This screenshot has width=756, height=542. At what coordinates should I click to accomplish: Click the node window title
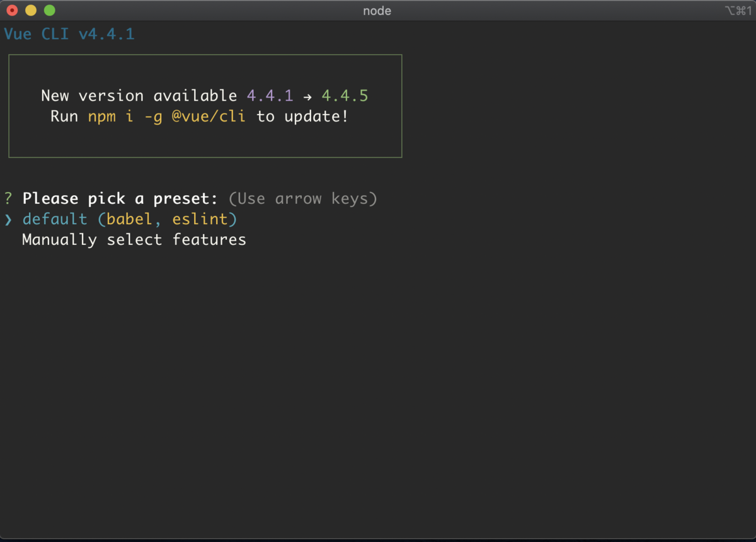coord(377,11)
